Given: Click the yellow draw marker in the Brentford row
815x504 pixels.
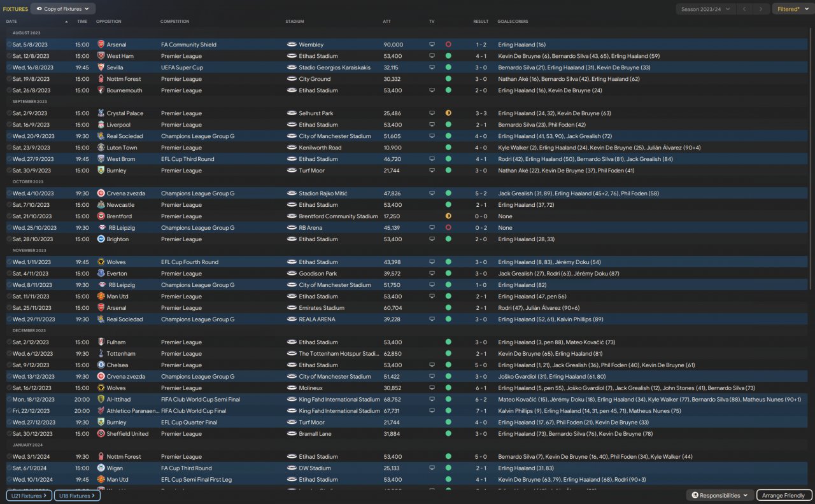Looking at the screenshot, I should point(448,216).
